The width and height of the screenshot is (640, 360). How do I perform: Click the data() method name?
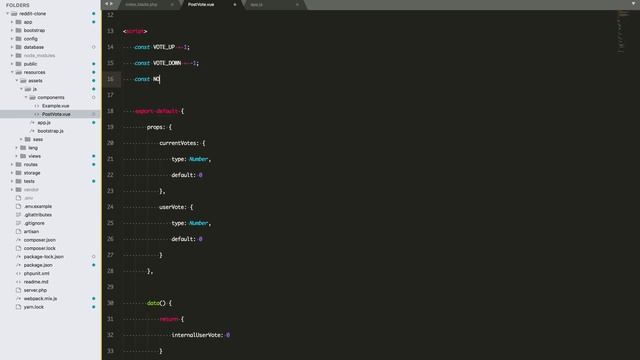(153, 303)
